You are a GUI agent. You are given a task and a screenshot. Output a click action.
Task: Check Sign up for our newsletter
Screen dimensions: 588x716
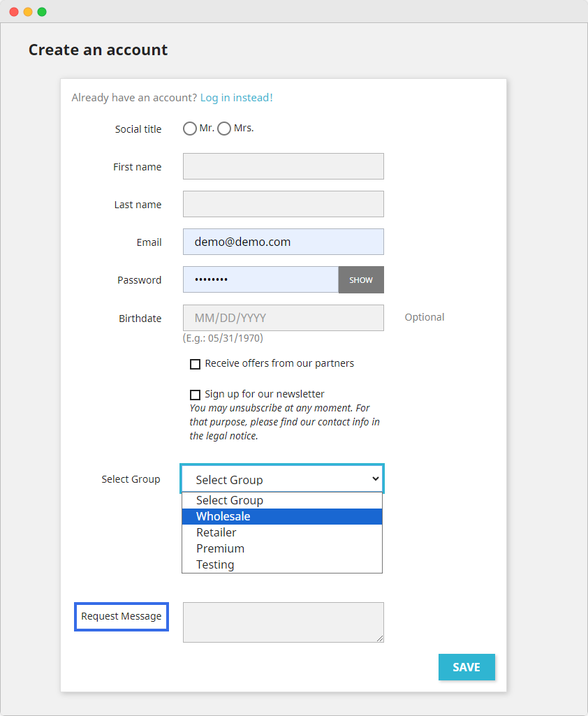click(196, 395)
